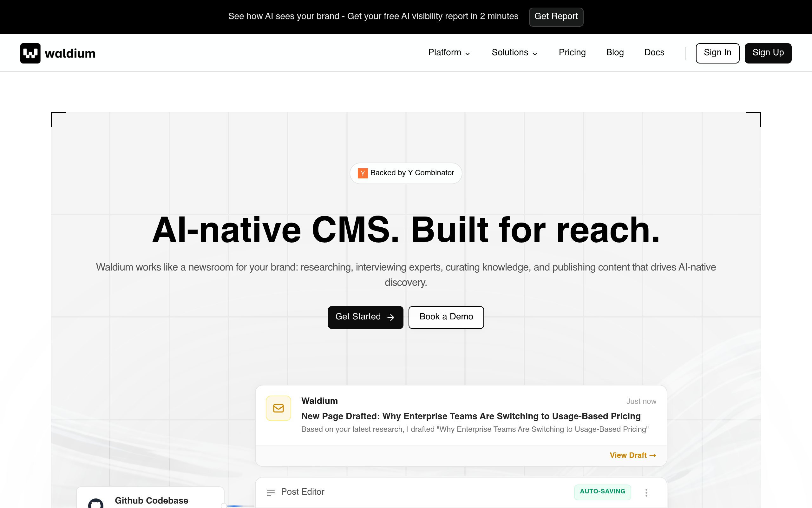The height and width of the screenshot is (508, 812).
Task: Click the Waldium sender name in notification
Action: pos(319,401)
